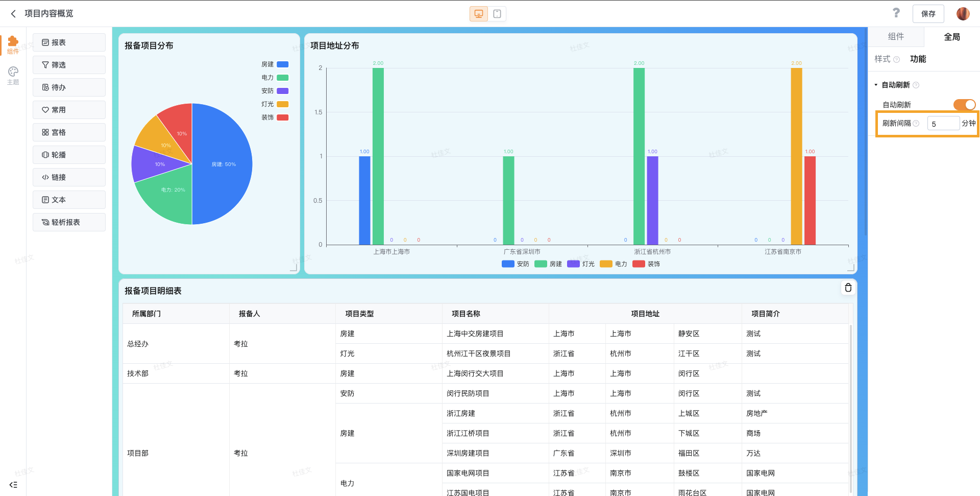Add a 链接 component
Image resolution: width=980 pixels, height=496 pixels.
(x=69, y=177)
